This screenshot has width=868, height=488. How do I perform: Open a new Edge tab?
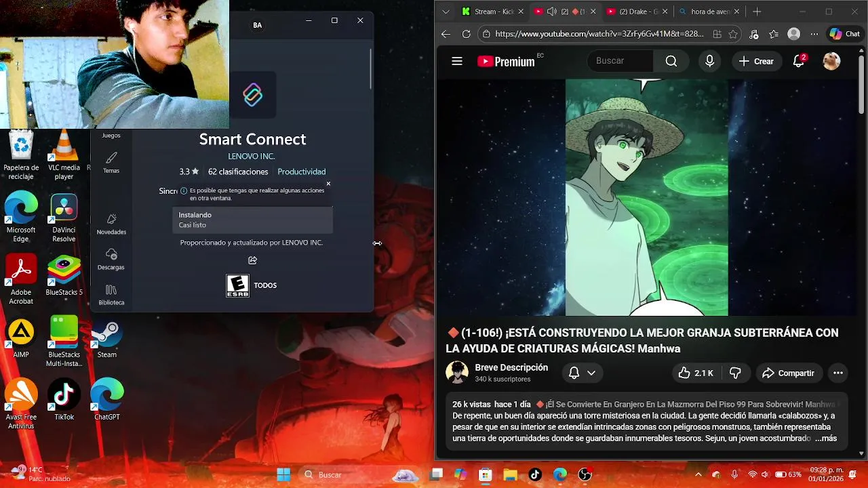point(757,12)
